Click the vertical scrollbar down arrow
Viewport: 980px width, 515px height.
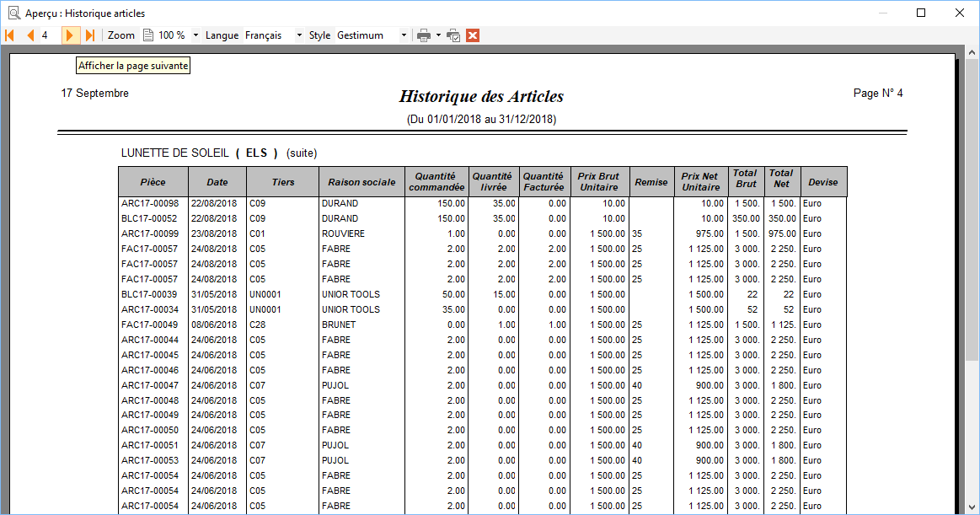972,507
